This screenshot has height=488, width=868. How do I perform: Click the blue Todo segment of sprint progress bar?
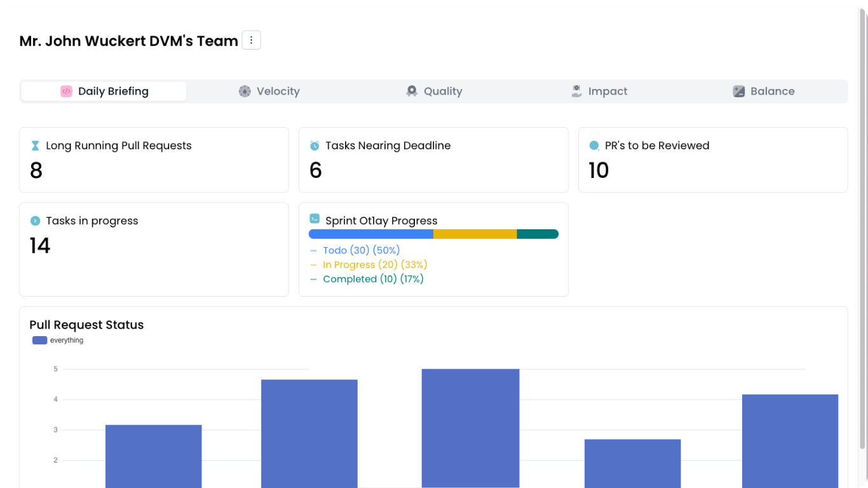coord(371,234)
